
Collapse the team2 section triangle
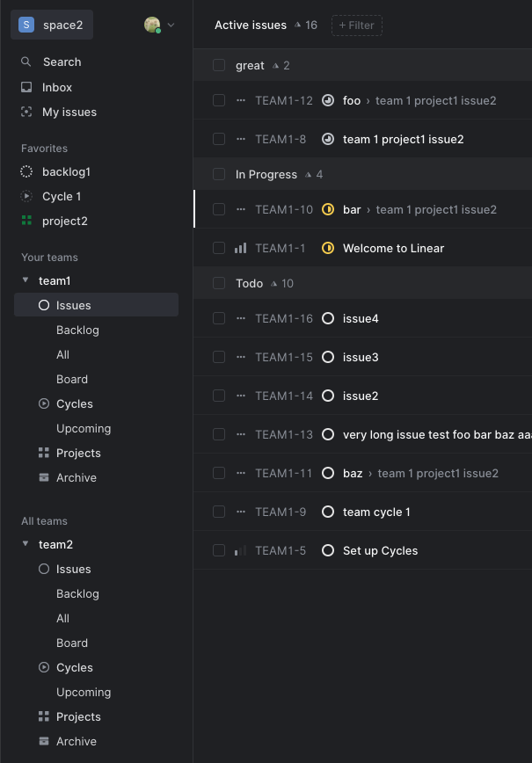click(x=26, y=544)
